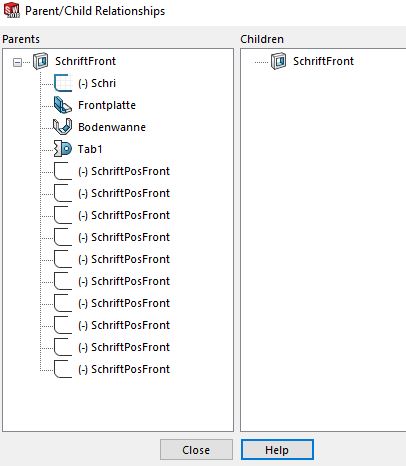Select the Tab1 parent item
406x466 pixels.
pos(90,149)
